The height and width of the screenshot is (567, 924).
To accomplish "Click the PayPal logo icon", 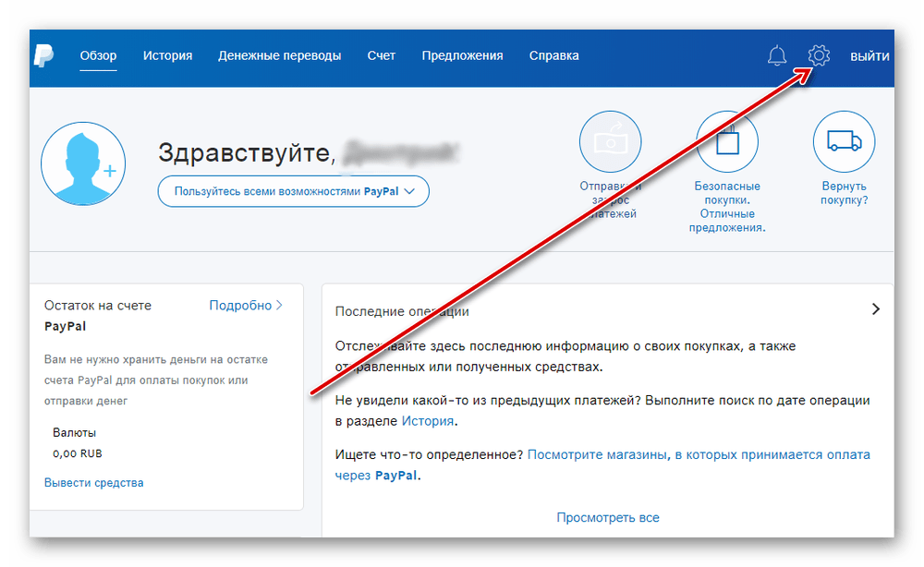I will (x=43, y=56).
